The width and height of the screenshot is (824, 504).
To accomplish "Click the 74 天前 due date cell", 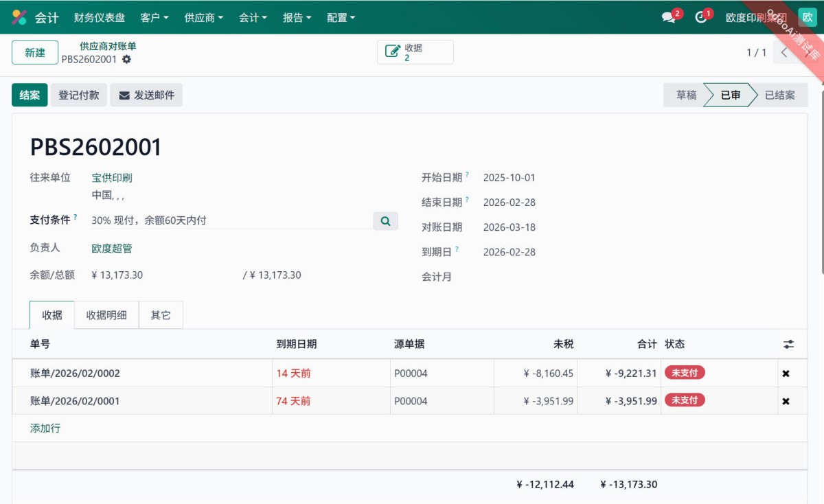I will tap(331, 401).
